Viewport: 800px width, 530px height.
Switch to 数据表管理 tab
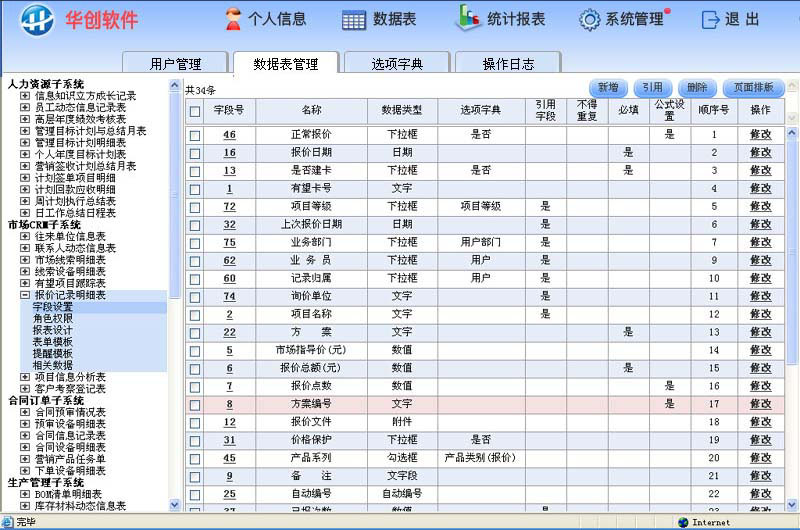[286, 64]
